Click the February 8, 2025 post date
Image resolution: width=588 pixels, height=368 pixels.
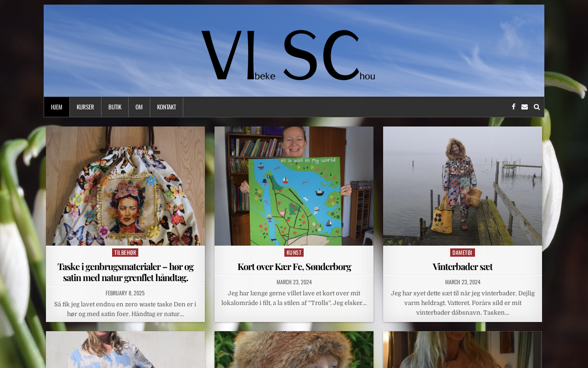click(x=125, y=293)
